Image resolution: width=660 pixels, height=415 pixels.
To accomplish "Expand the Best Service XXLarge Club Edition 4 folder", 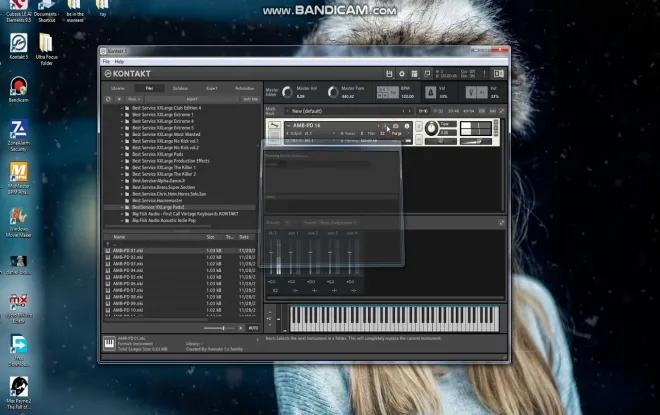I will (122, 108).
